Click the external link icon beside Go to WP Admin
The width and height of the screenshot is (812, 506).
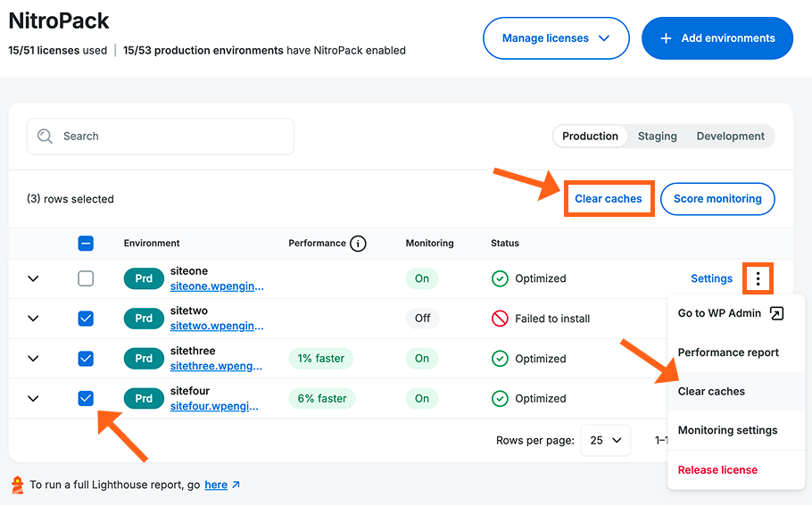pos(777,313)
